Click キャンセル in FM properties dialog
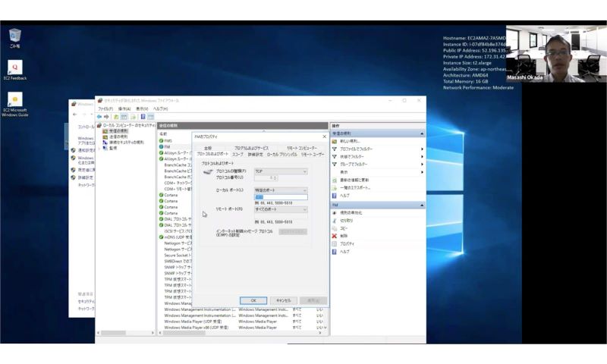Image resolution: width=607 pixels, height=364 pixels. click(283, 300)
